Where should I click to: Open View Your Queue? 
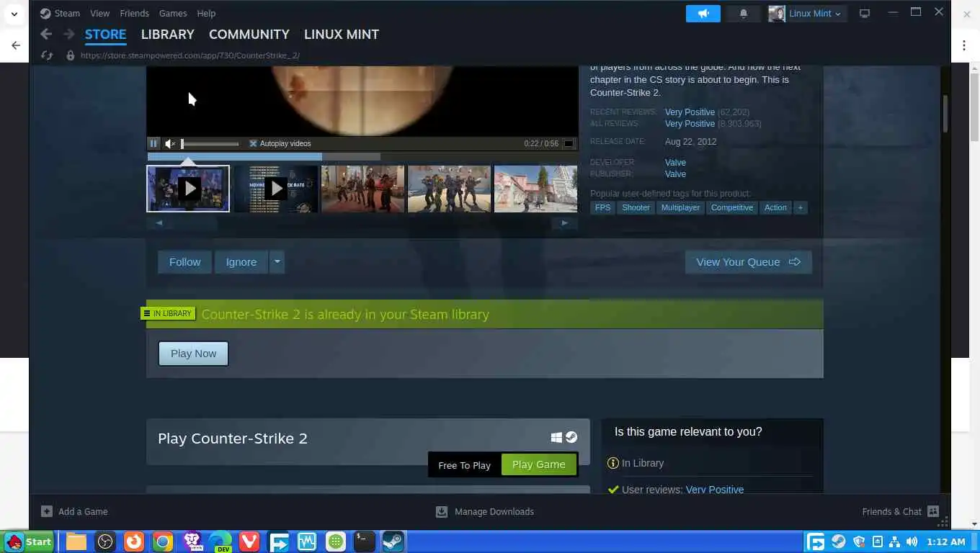748,262
